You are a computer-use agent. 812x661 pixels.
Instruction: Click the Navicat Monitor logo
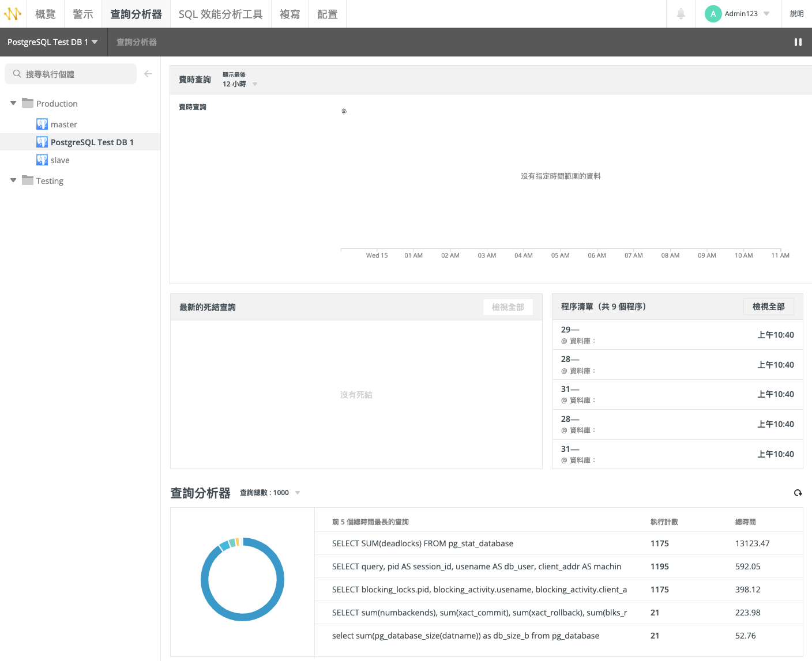pyautogui.click(x=12, y=13)
